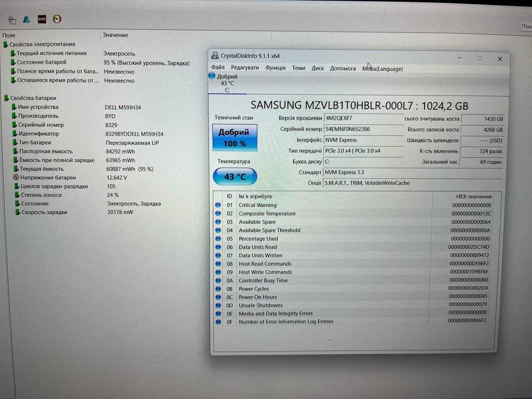The image size is (532, 399).
Task: Click the CrystalDiskInfo title bar app icon
Action: [215, 55]
